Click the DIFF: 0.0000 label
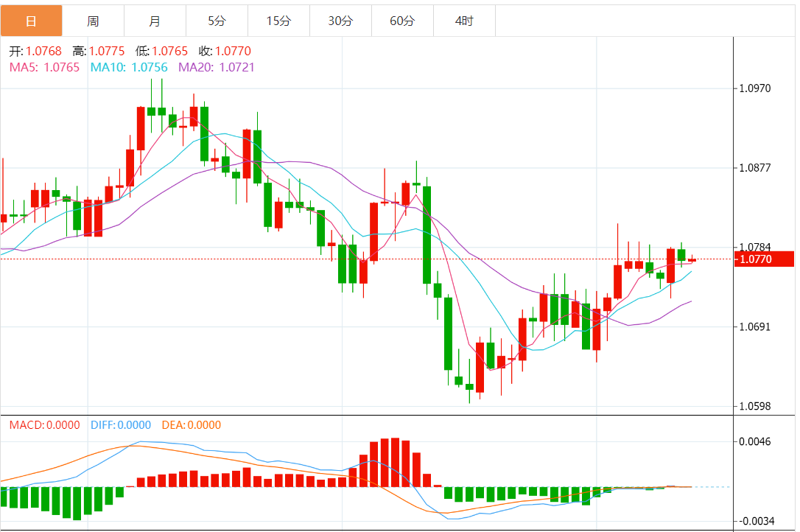Screen dimensions: 800x532 coord(121,425)
